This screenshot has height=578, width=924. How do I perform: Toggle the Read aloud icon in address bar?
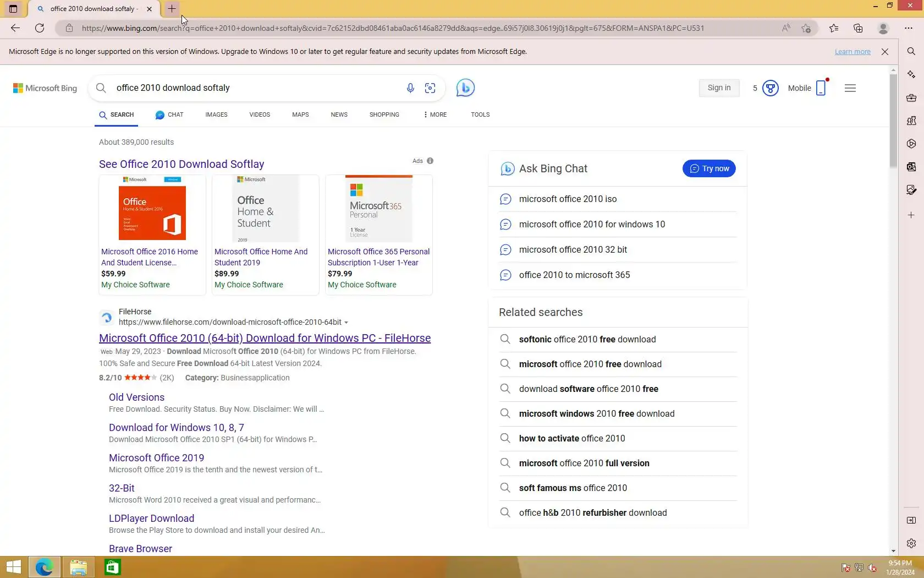click(x=786, y=28)
